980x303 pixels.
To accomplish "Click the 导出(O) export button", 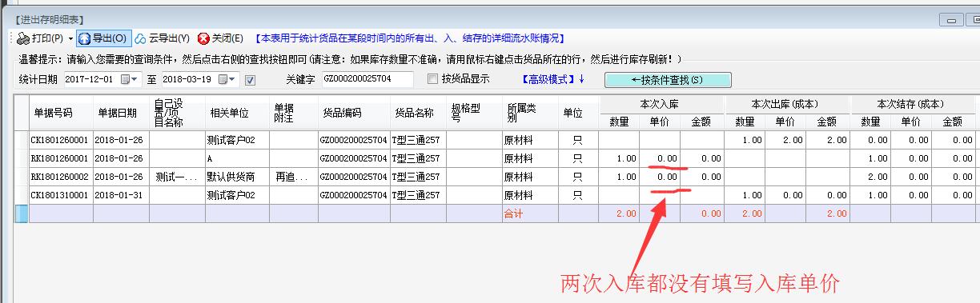I will [x=102, y=38].
